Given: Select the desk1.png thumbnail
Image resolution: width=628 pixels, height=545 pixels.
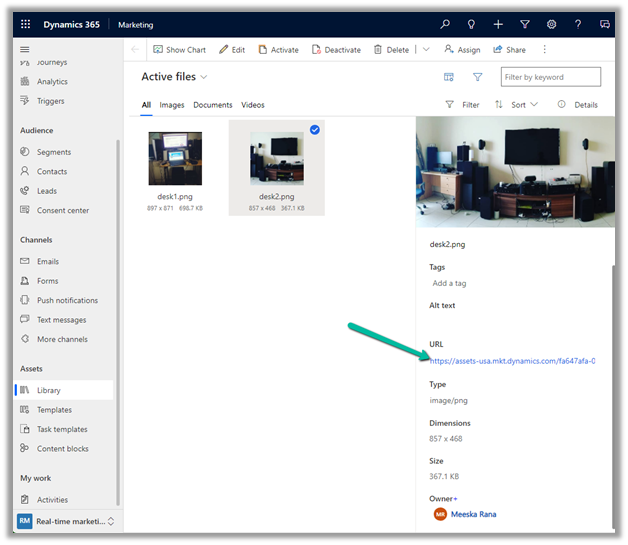Looking at the screenshot, I should (x=175, y=159).
